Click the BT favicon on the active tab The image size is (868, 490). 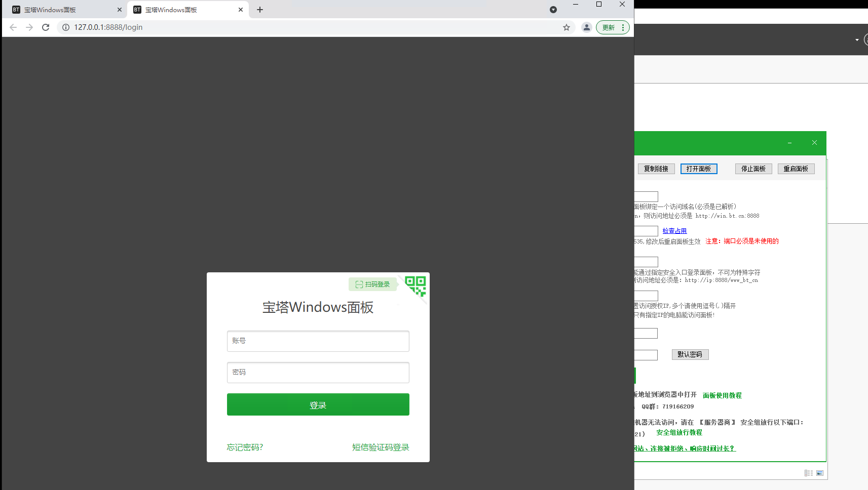[137, 10]
